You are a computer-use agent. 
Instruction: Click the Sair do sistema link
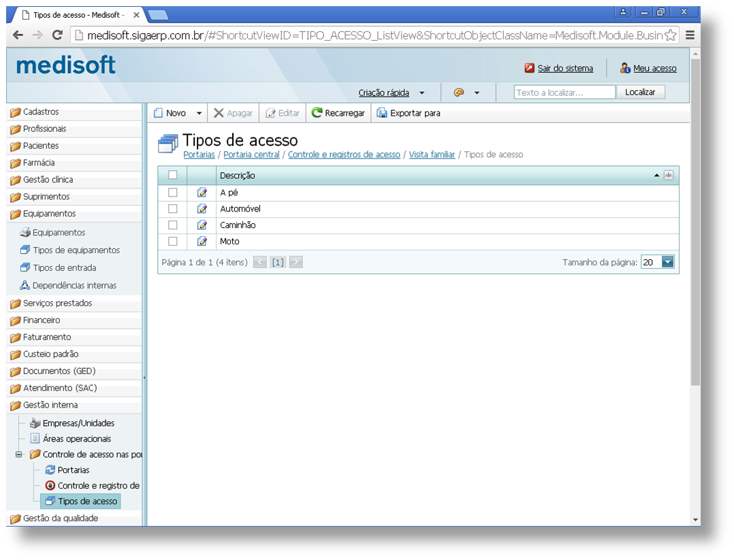click(565, 68)
